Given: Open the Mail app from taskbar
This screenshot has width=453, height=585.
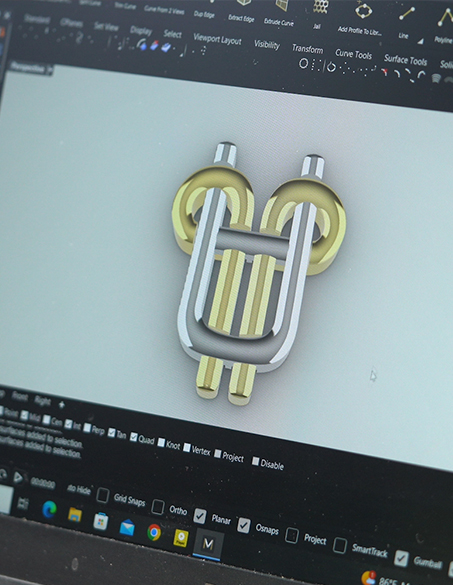Looking at the screenshot, I should tap(127, 527).
